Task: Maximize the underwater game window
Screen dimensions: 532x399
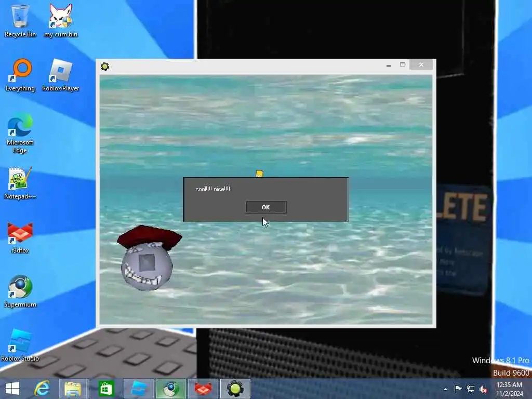Action: (x=403, y=65)
